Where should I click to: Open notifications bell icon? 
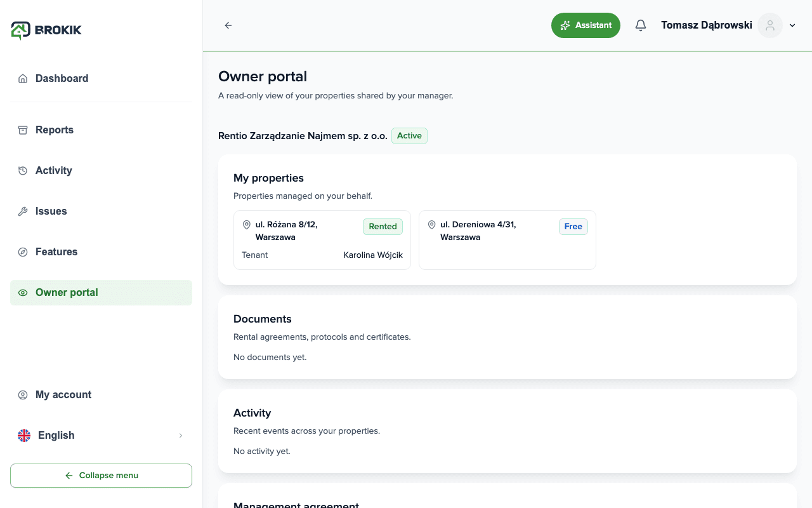[641, 25]
